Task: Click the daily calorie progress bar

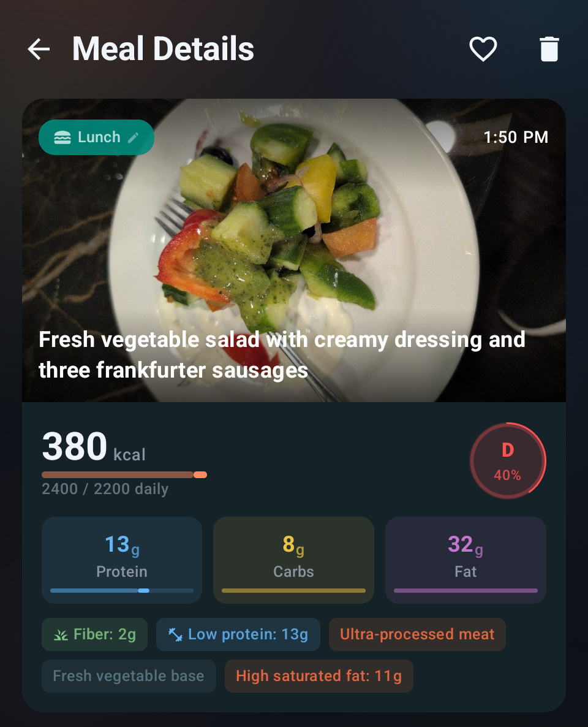Action: (124, 474)
